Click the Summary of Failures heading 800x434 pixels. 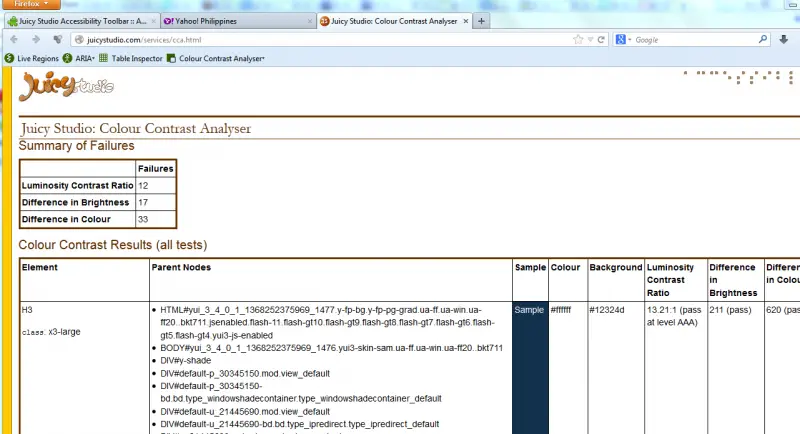coord(77,146)
